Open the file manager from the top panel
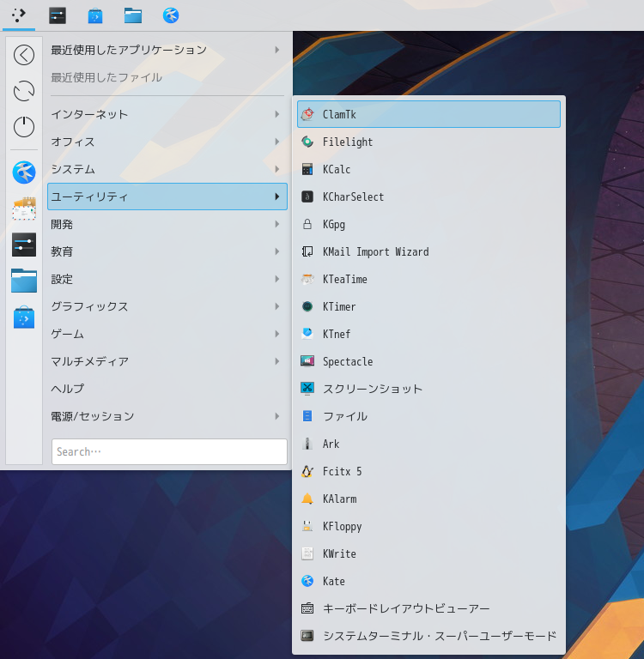Viewport: 644px width, 659px height. pos(133,15)
